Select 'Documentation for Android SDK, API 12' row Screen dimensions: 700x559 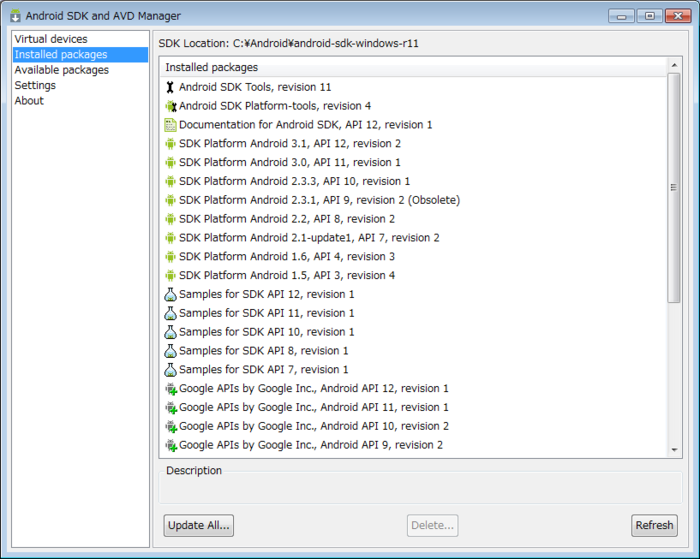414,125
